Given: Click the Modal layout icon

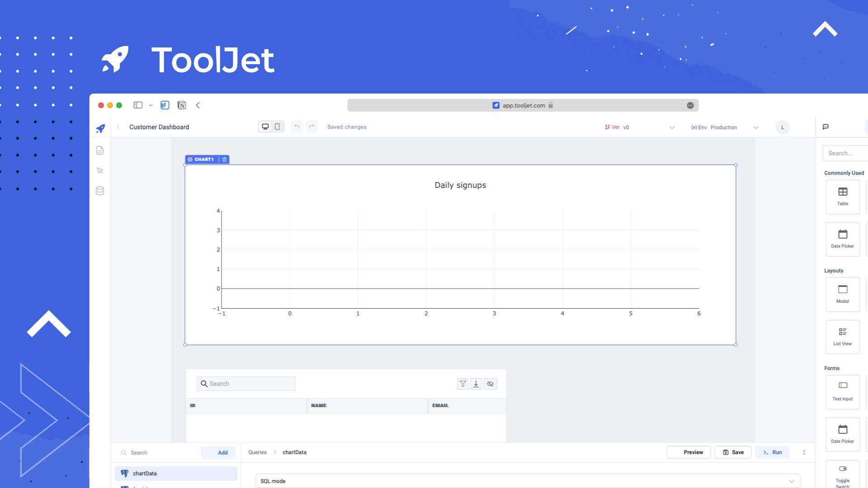Looking at the screenshot, I should coord(842,293).
